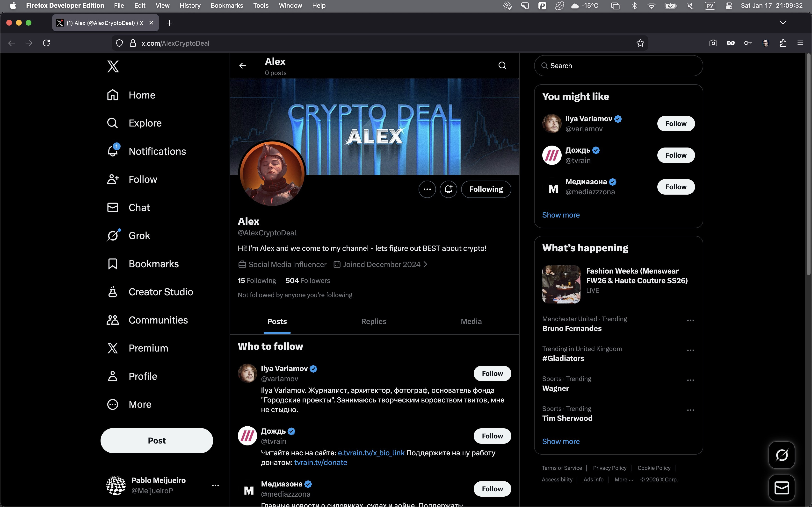Image resolution: width=812 pixels, height=507 pixels.
Task: Expand Joined December 2024 chevron
Action: [x=426, y=265]
